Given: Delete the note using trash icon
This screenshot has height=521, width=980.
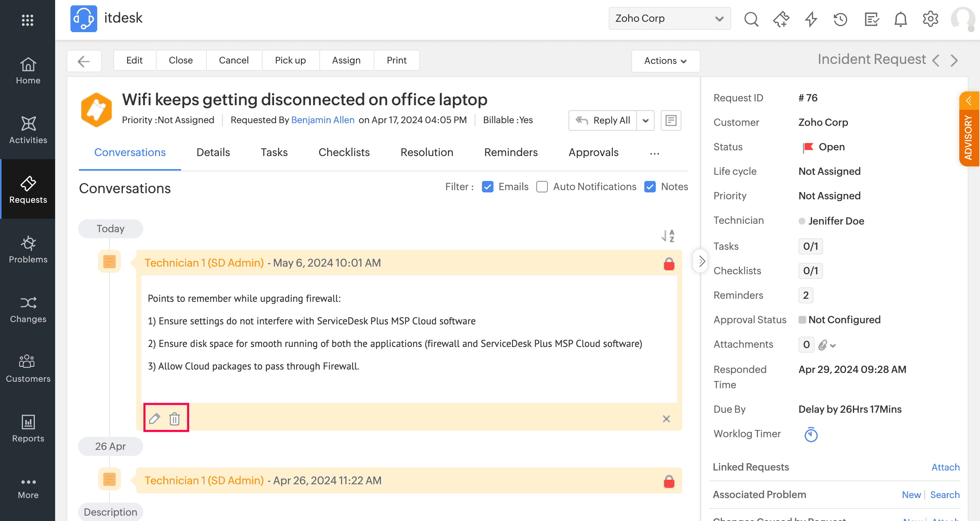Looking at the screenshot, I should pos(175,419).
